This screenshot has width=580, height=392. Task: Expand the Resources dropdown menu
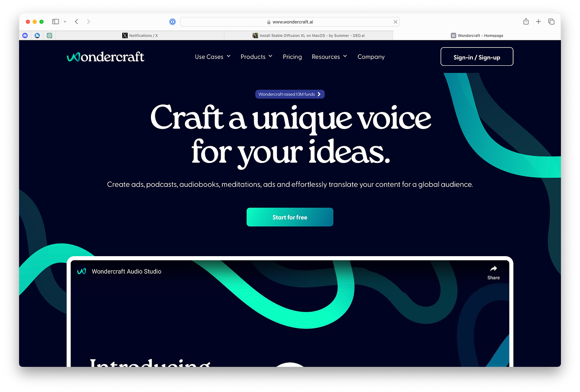pyautogui.click(x=329, y=57)
